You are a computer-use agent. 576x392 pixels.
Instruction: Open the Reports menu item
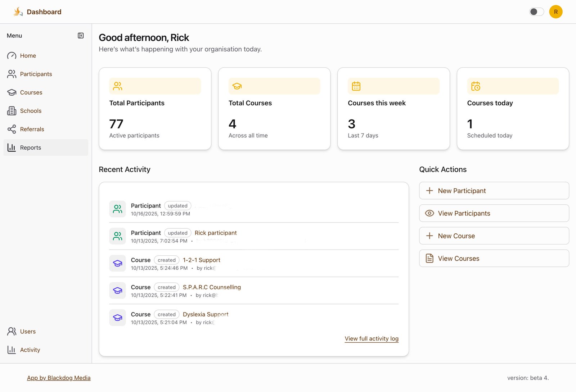tap(31, 147)
